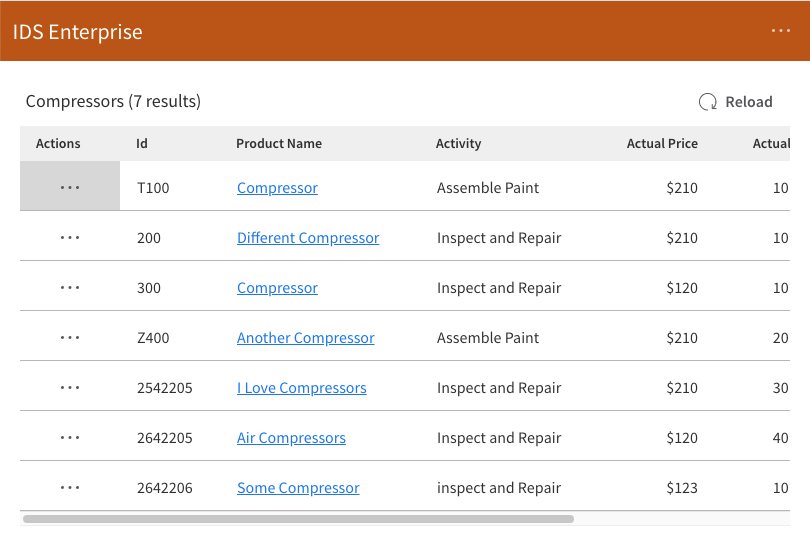Open actions menu for row 2642205
810x547 pixels.
pos(70,437)
